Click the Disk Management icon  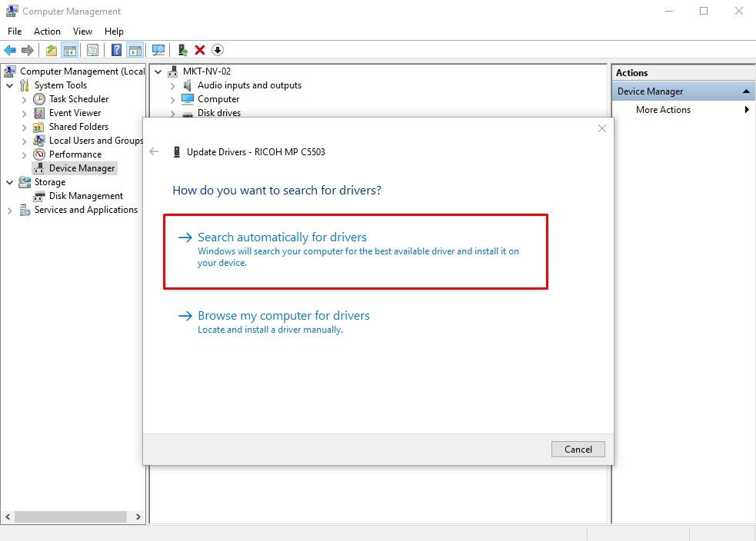pyautogui.click(x=39, y=196)
